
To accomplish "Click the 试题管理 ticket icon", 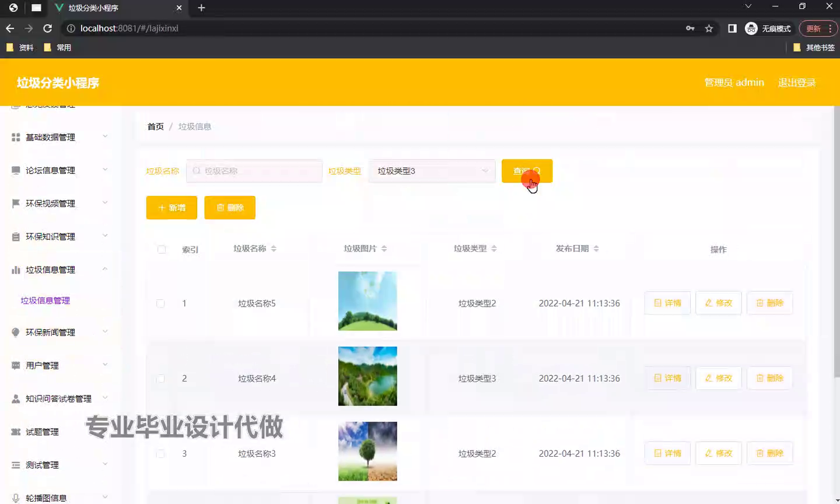I will [16, 432].
